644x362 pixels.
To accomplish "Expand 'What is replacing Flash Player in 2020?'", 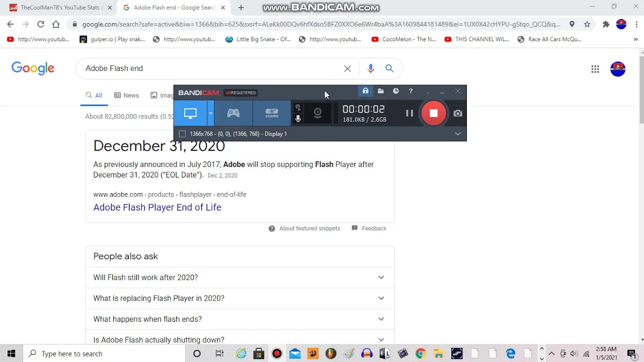I will (240, 298).
